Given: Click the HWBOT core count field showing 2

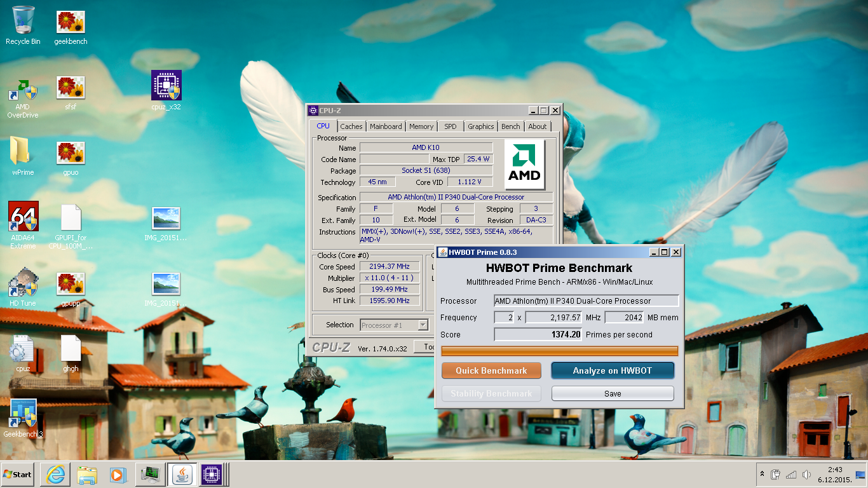Looking at the screenshot, I should 504,317.
